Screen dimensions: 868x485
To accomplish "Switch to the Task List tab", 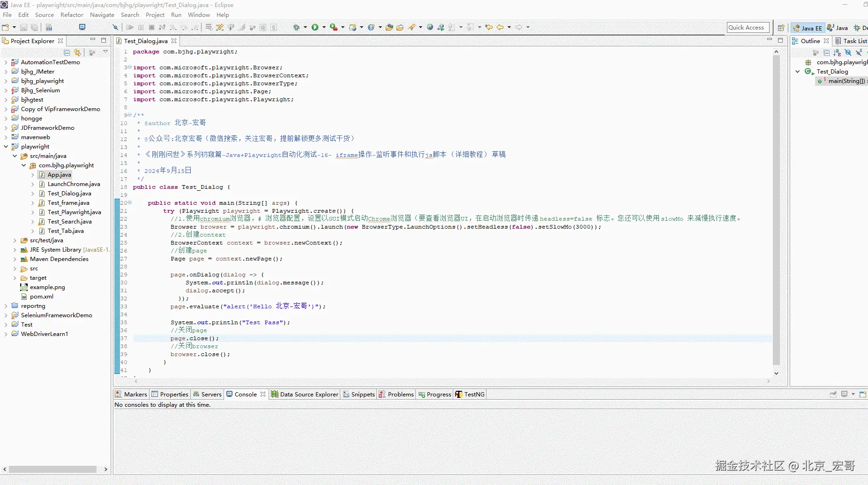I will pyautogui.click(x=851, y=41).
